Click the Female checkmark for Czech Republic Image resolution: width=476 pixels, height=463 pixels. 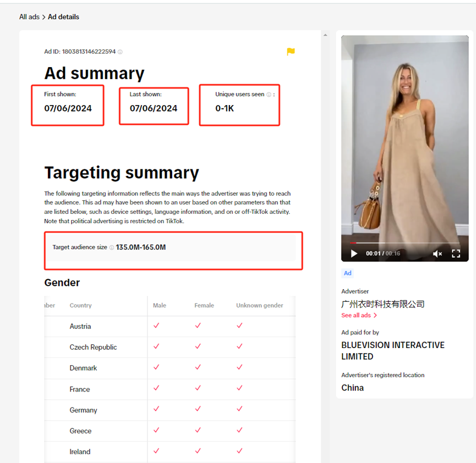tap(198, 346)
